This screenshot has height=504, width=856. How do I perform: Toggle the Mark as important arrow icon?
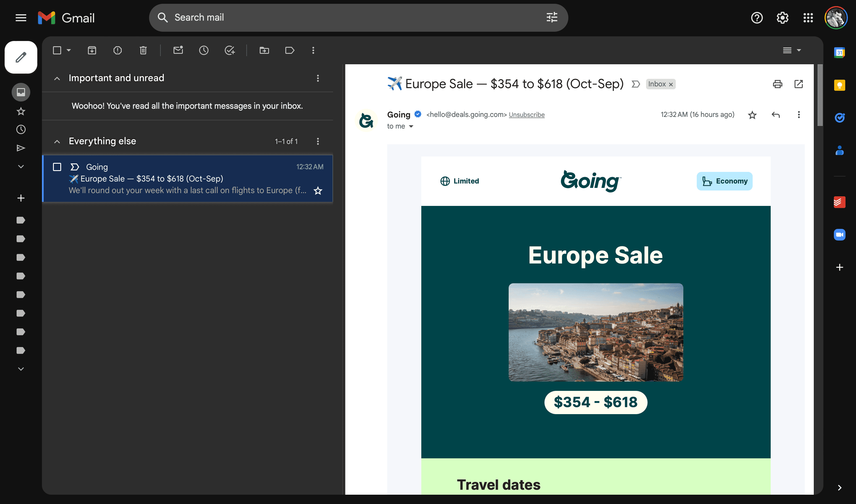coord(636,84)
